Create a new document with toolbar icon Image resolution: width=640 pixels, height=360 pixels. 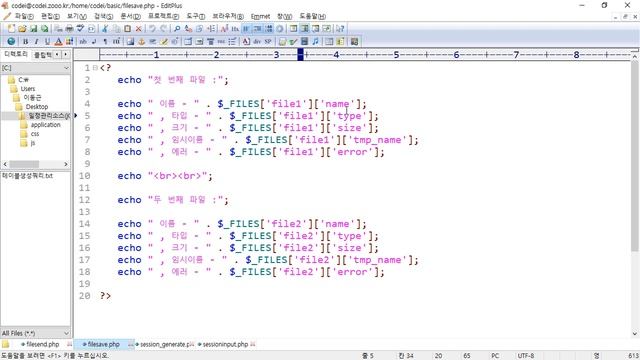11,29
